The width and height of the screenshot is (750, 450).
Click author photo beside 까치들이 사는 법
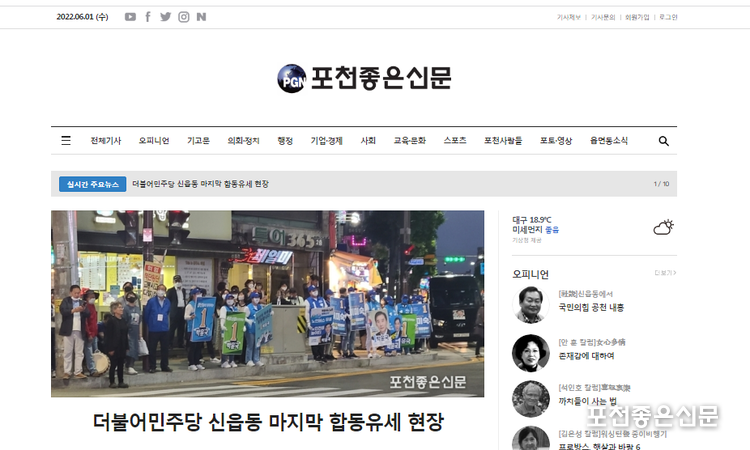tap(531, 399)
